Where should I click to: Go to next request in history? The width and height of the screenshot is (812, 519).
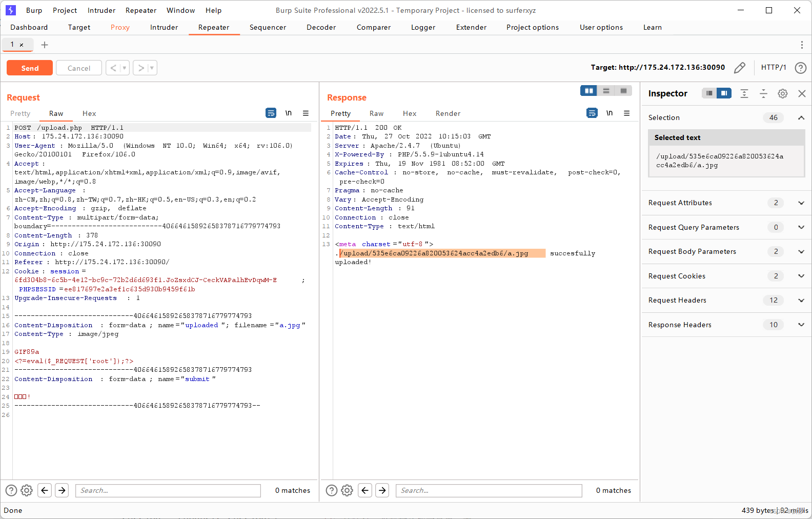(141, 68)
